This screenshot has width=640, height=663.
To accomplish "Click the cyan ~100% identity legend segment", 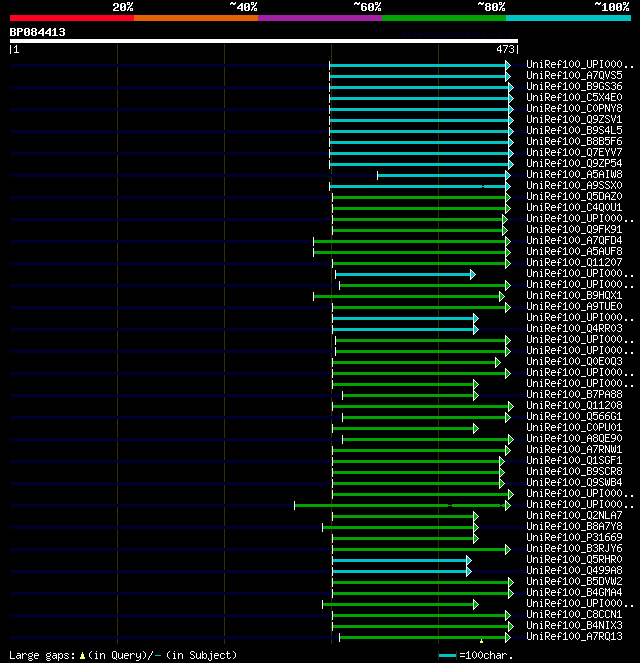I will tap(568, 18).
